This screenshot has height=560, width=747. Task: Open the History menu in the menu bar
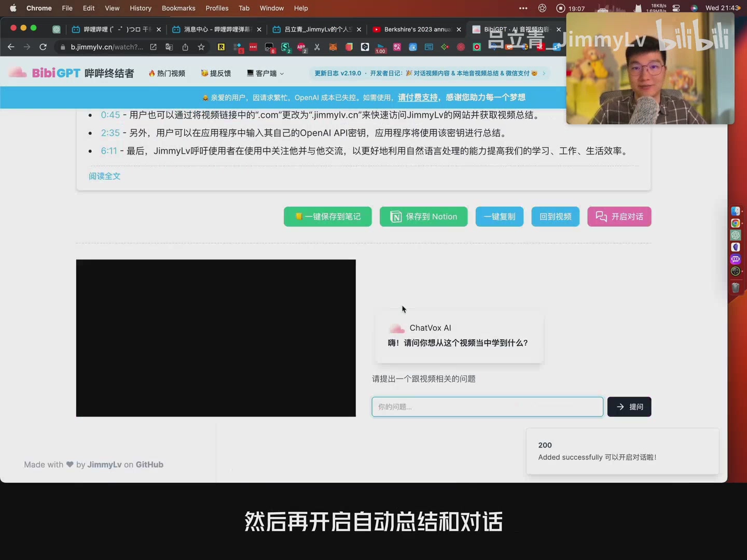140,8
